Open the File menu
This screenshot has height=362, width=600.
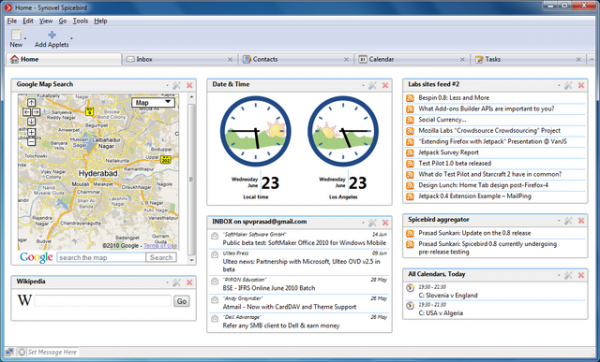pyautogui.click(x=12, y=21)
